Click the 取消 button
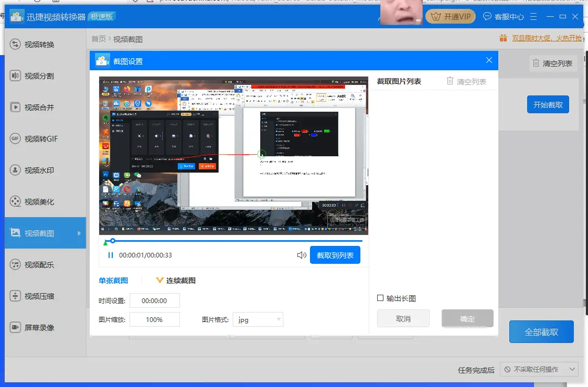 (403, 319)
